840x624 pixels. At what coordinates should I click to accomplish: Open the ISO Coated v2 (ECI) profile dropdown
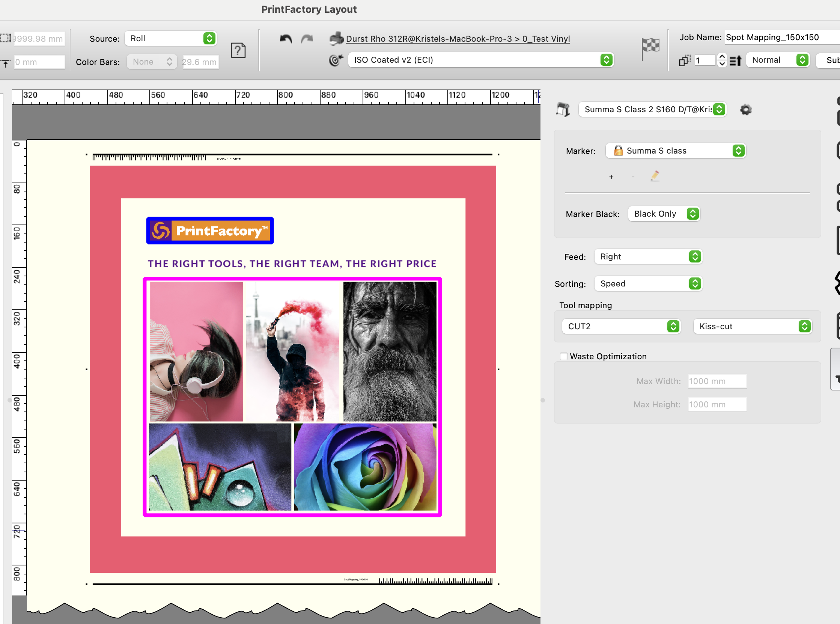(x=480, y=60)
